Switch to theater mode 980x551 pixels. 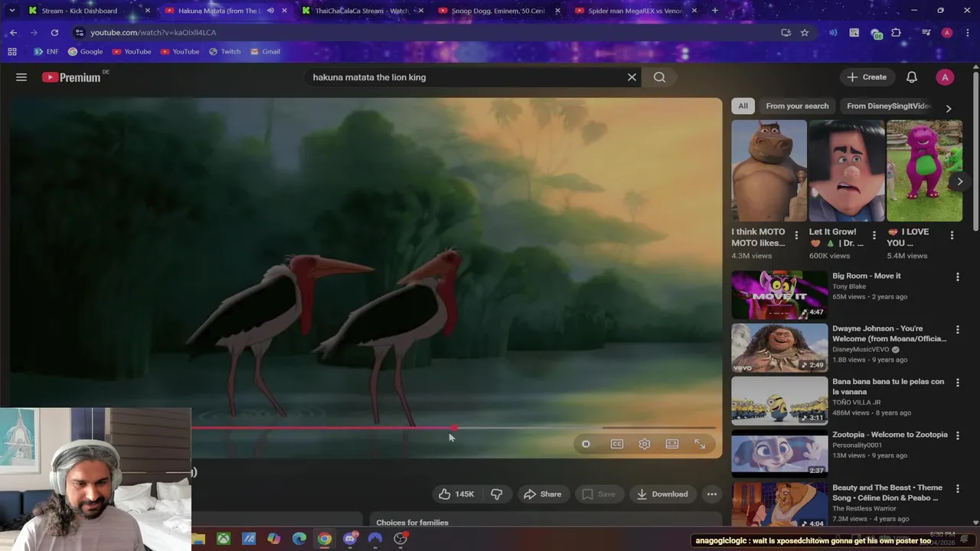[672, 444]
